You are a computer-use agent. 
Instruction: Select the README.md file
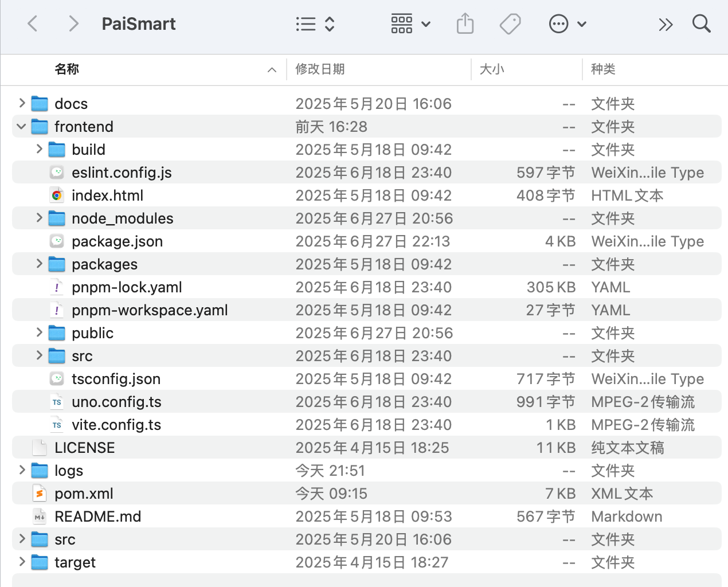point(97,516)
